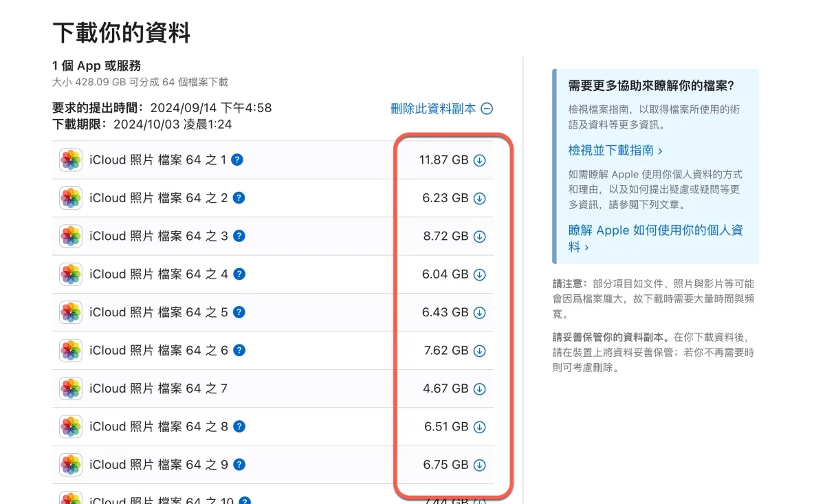Select the 6.04 GB size text
The image size is (825, 504).
click(x=445, y=274)
